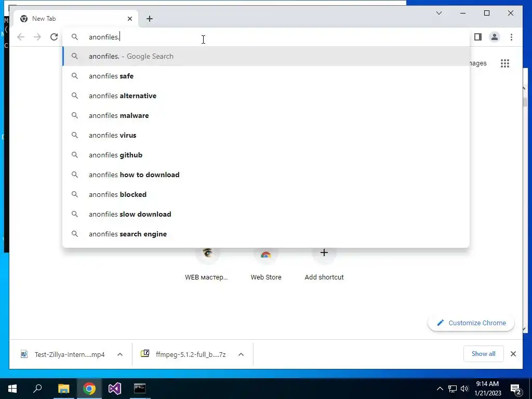Open a new tab with the plus icon
The image size is (532, 399).
tap(150, 19)
